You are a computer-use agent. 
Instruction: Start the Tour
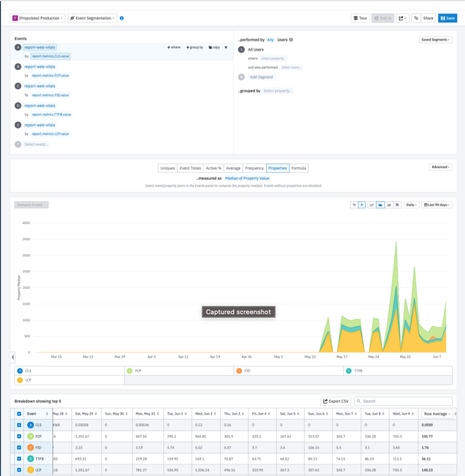[x=360, y=18]
